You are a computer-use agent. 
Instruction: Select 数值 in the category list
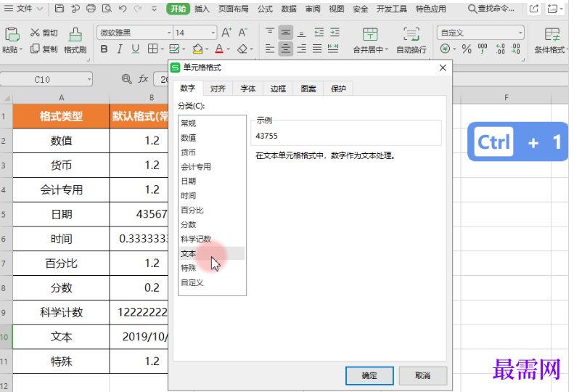tap(212, 138)
